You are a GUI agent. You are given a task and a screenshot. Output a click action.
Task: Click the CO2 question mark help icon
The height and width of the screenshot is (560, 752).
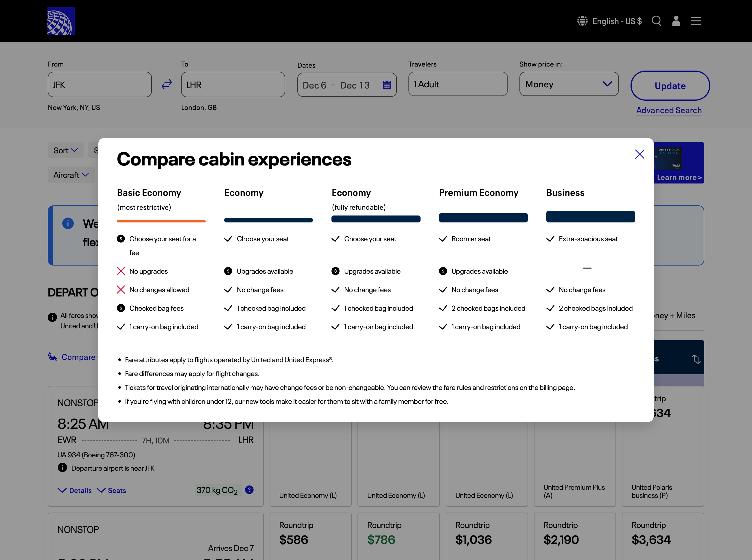(249, 489)
